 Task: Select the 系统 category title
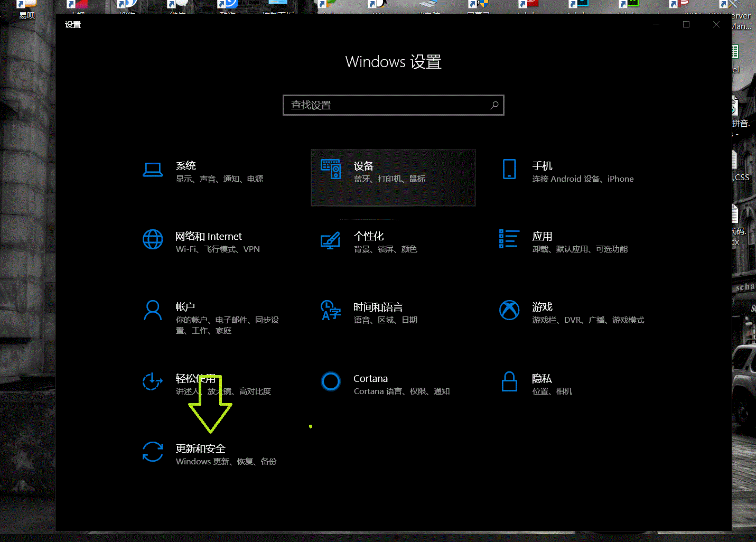(x=186, y=166)
